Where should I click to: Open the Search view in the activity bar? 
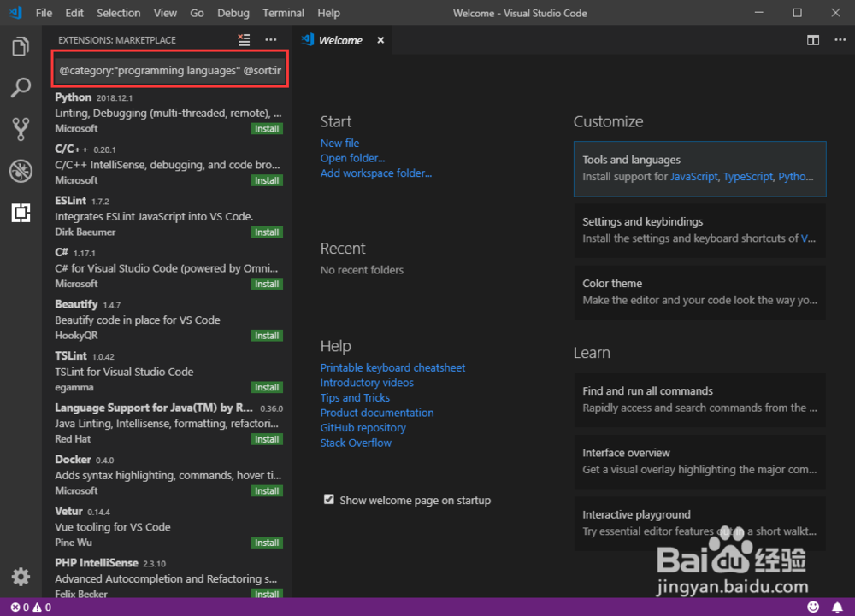click(21, 88)
